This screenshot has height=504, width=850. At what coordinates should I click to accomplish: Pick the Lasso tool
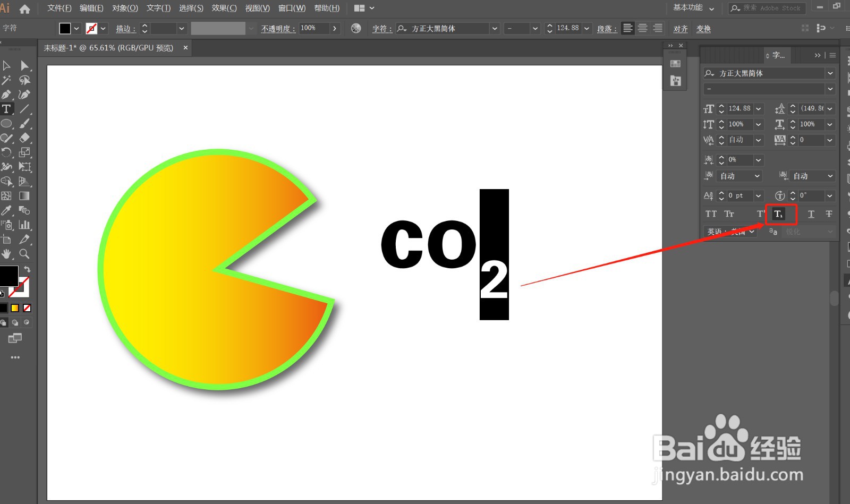coord(24,80)
